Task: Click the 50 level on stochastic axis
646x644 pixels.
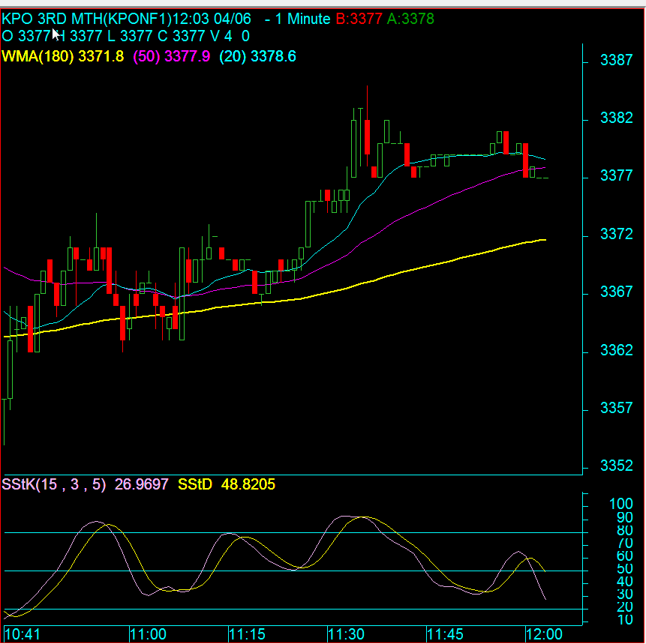Action: coord(624,568)
